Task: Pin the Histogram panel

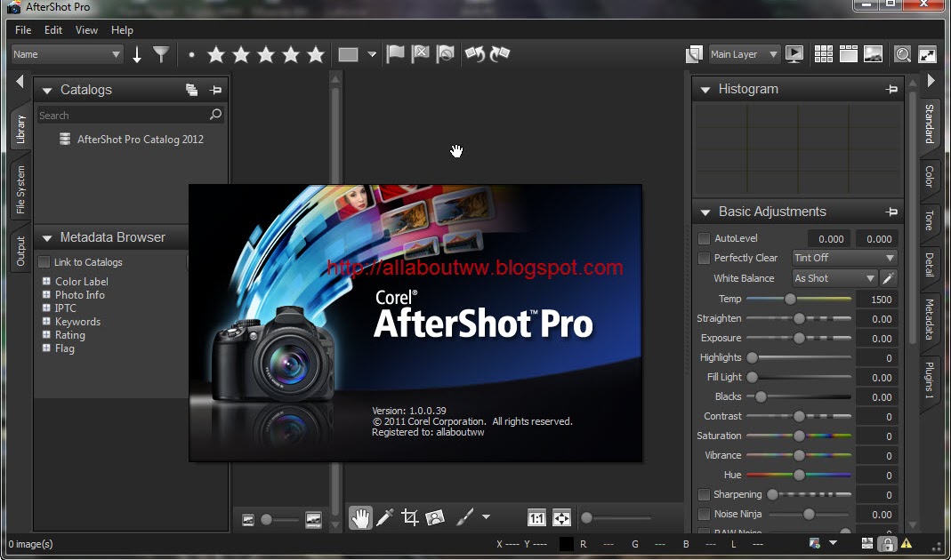Action: (891, 89)
